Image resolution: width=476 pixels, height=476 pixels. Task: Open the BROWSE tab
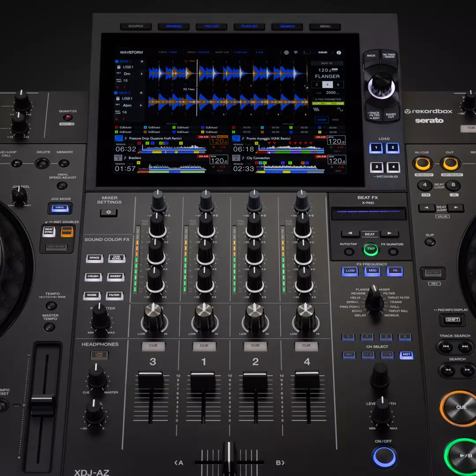click(x=174, y=26)
